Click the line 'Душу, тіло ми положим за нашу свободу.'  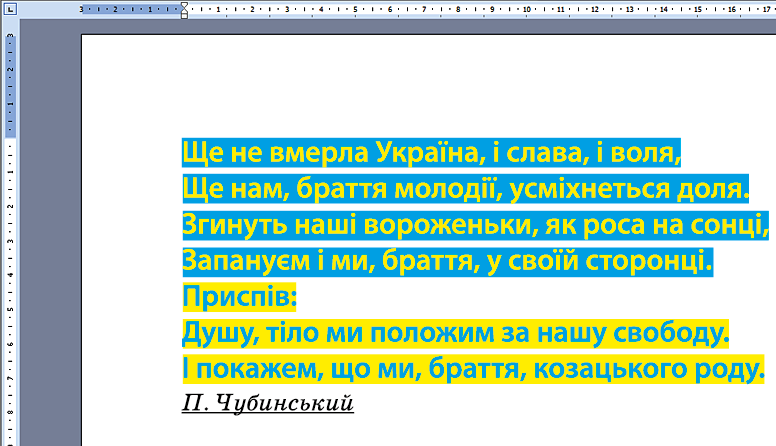pos(455,333)
